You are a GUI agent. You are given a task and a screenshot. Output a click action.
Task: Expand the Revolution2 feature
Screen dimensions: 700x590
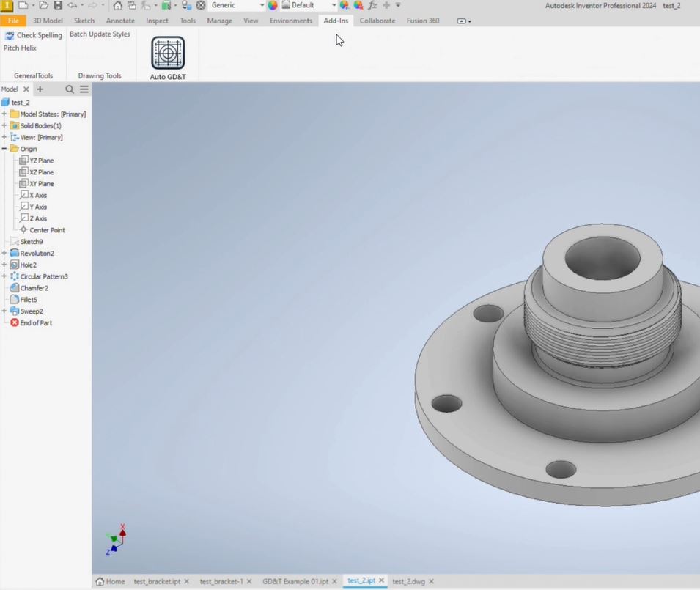coord(4,253)
